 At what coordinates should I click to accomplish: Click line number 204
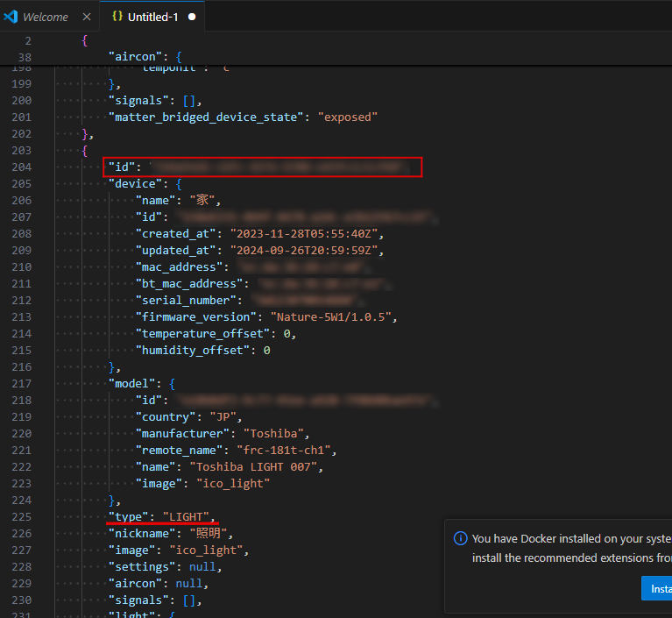[21, 167]
